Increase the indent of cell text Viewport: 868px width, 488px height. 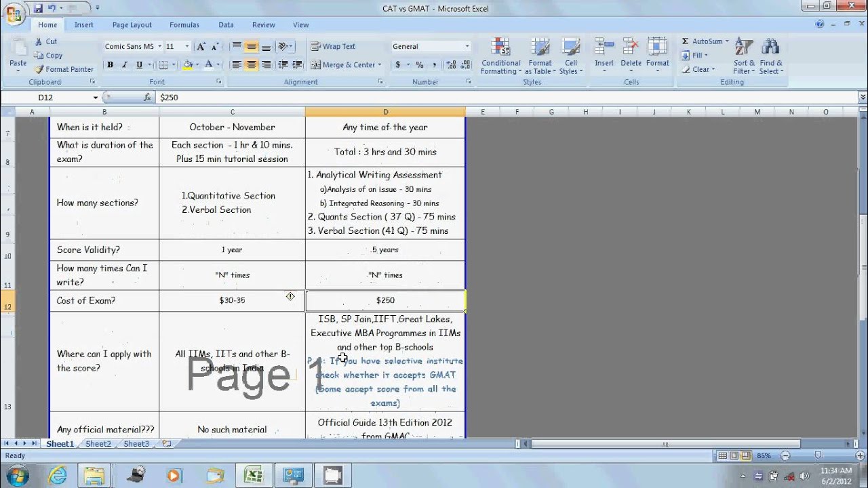(298, 65)
